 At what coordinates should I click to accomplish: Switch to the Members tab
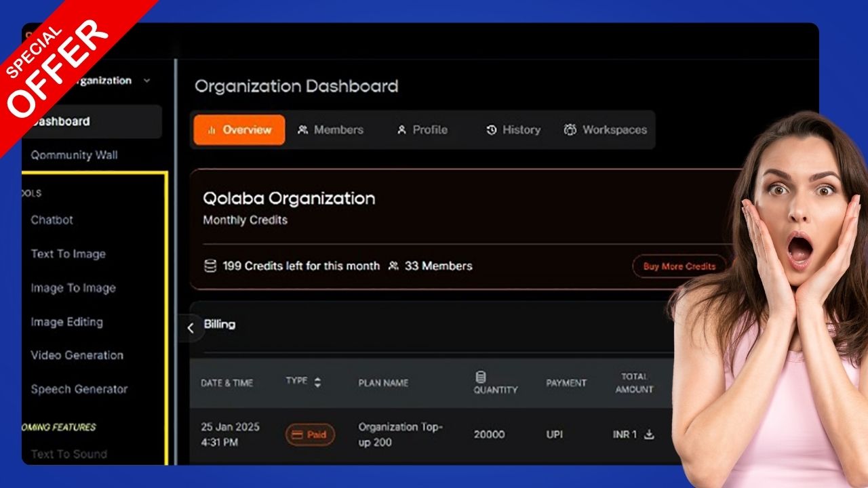click(330, 129)
